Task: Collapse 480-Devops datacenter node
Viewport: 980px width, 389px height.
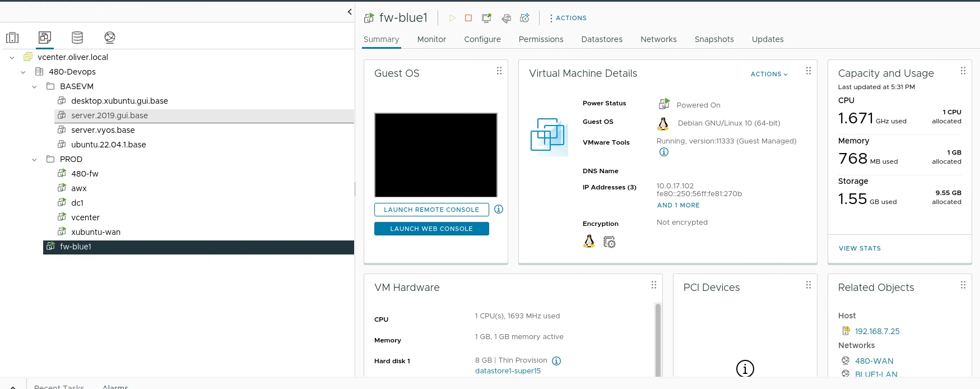Action: tap(23, 72)
